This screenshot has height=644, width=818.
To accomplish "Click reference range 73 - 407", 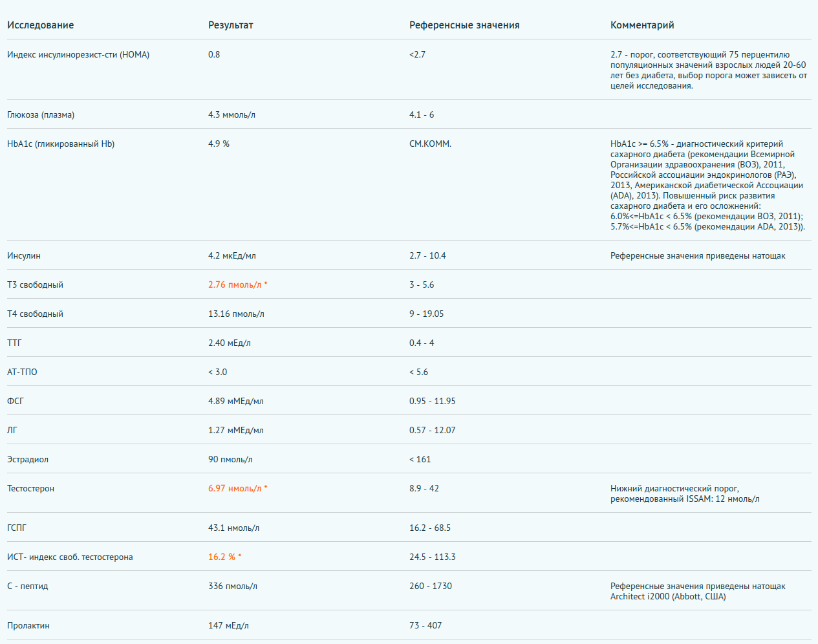I will pyautogui.click(x=425, y=626).
